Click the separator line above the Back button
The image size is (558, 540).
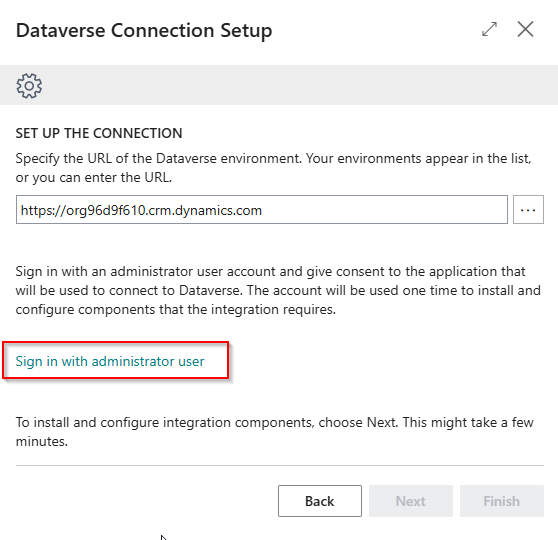point(280,465)
